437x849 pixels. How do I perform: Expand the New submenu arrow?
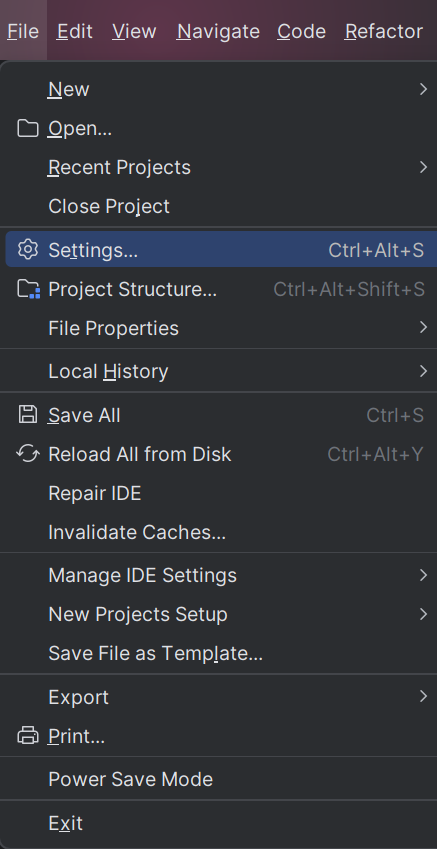[x=423, y=89]
